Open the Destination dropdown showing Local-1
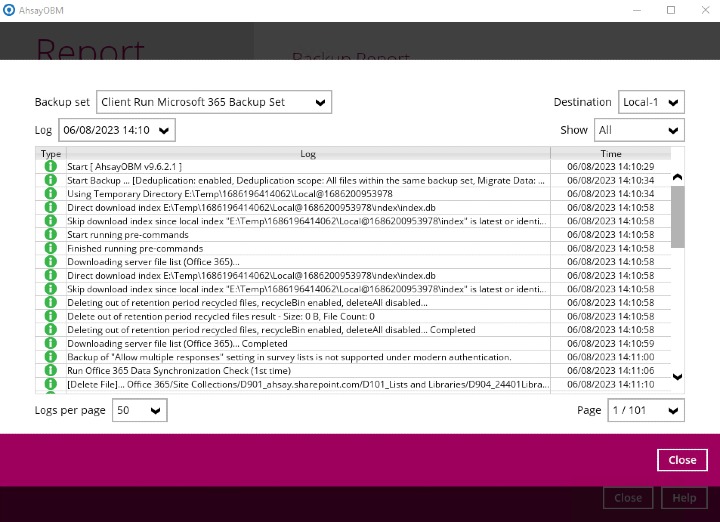 pos(651,102)
